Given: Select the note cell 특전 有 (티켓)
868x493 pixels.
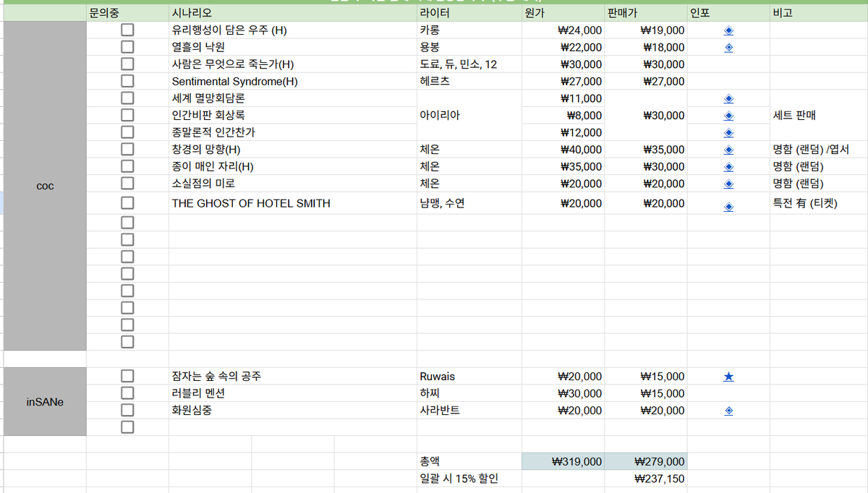Looking at the screenshot, I should pyautogui.click(x=819, y=203).
